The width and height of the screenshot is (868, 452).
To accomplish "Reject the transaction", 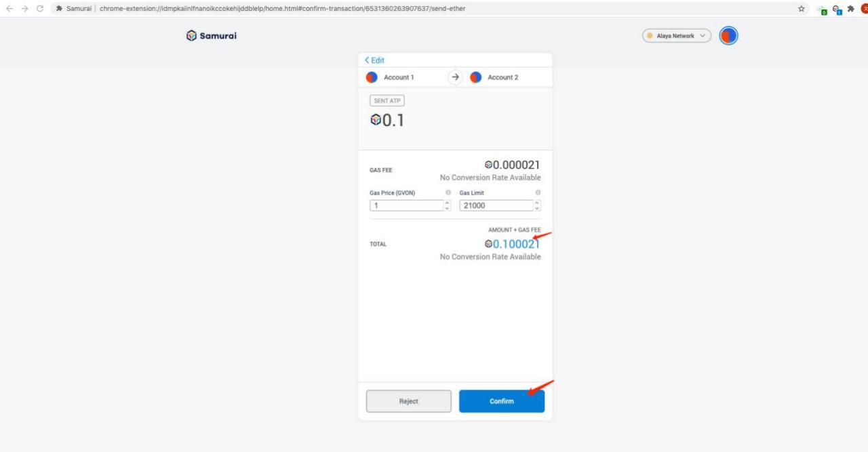I will point(408,401).
